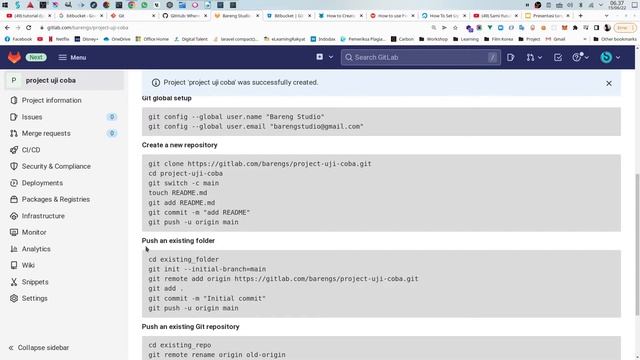This screenshot has height=360, width=640.
Task: Switch to the GitHub tab
Action: pyautogui.click(x=184, y=16)
